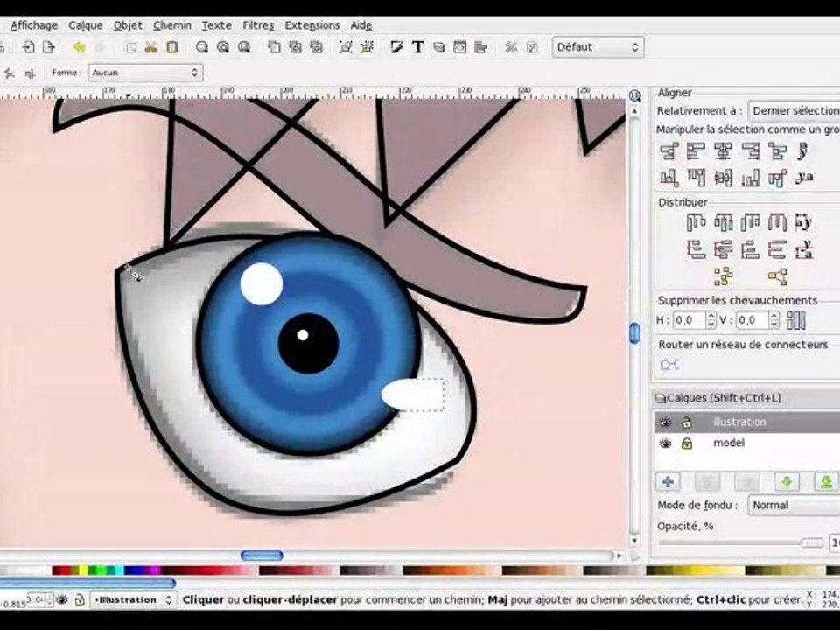840x630 pixels.
Task: Align bottom edges of objects
Action: click(x=750, y=178)
